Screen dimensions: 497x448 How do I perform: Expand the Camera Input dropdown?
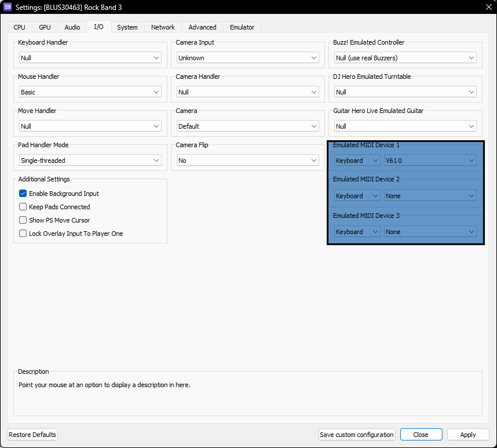pos(247,58)
